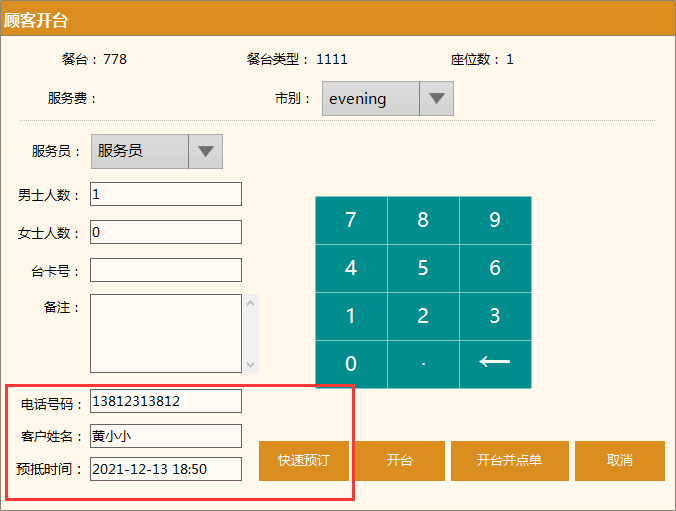
Task: Tap number 7 on the keypad
Action: click(351, 221)
